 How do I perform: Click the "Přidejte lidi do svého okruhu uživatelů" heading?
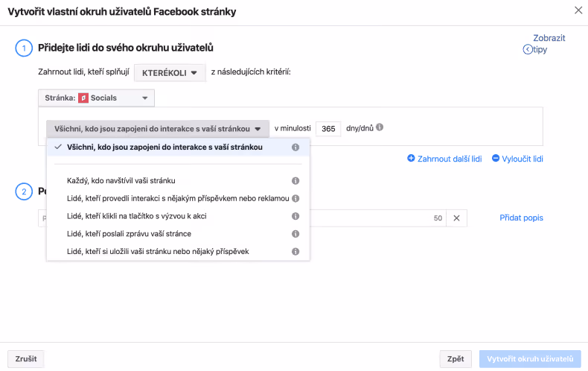(x=126, y=48)
